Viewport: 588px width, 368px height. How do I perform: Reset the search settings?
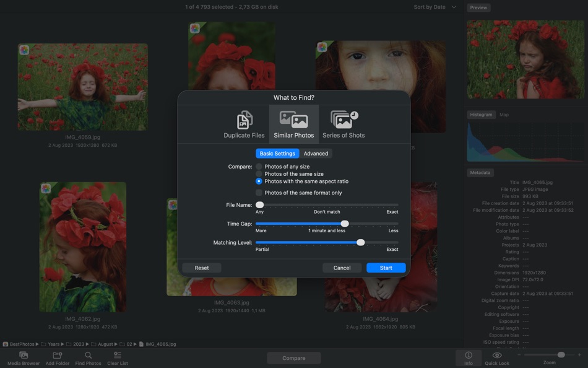tap(202, 267)
